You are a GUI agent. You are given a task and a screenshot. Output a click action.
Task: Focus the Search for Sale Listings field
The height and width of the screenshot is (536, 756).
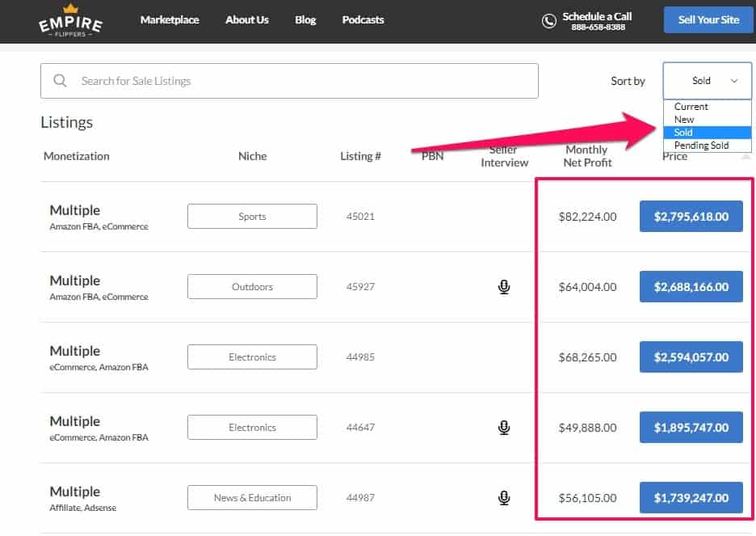[289, 81]
